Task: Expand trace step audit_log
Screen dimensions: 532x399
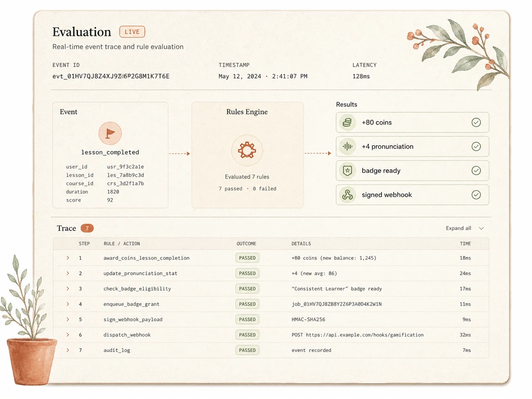Action: tap(68, 350)
